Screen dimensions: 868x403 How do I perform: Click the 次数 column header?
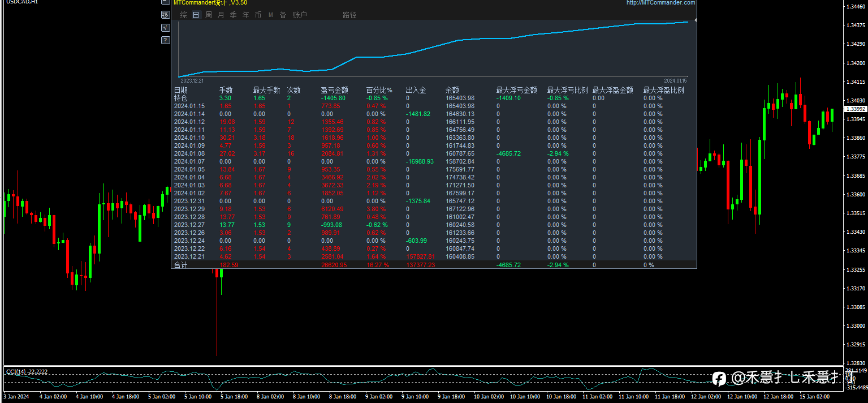click(294, 90)
